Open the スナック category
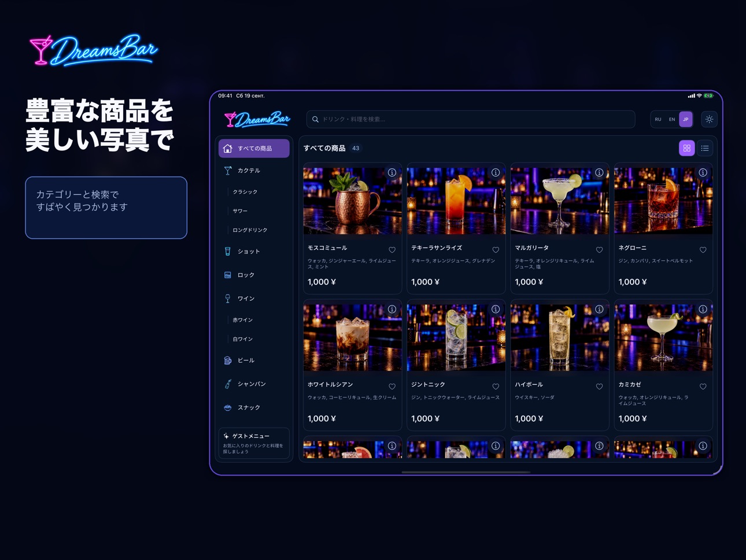Screen dimensions: 746x560 (254, 408)
